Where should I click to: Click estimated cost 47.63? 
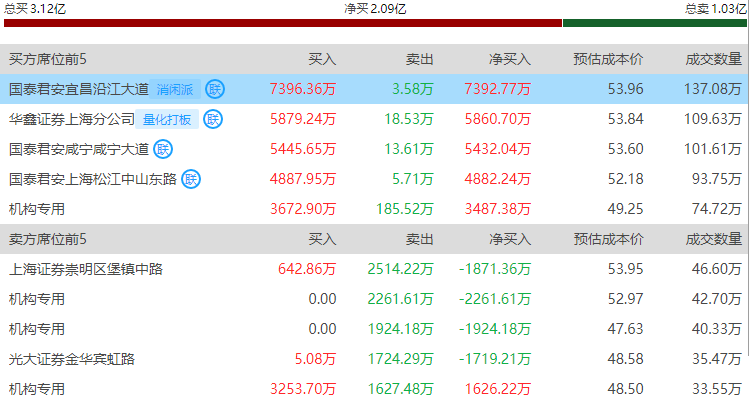tap(625, 329)
